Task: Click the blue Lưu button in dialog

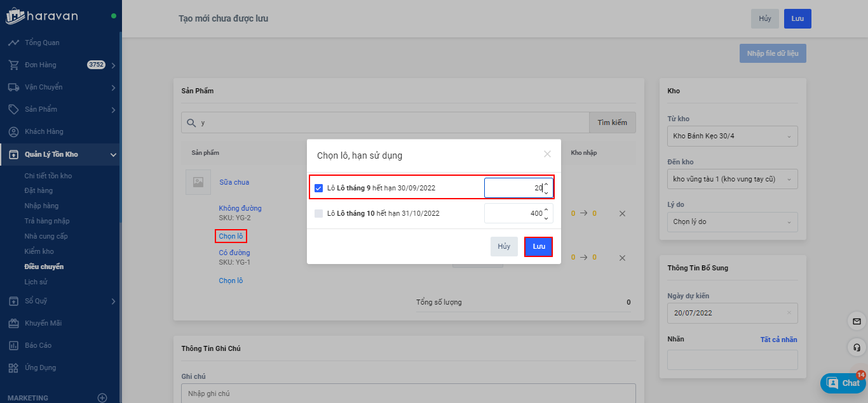Action: coord(538,246)
